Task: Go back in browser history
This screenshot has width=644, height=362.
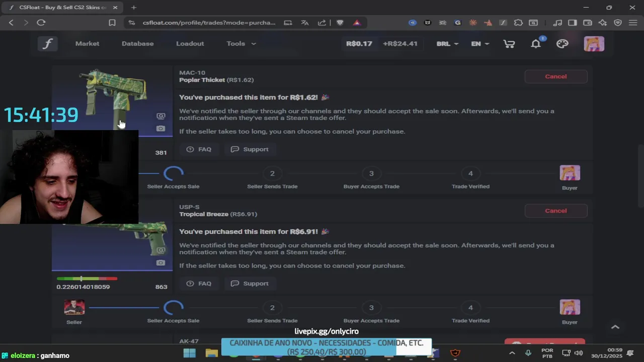Action: click(11, 23)
